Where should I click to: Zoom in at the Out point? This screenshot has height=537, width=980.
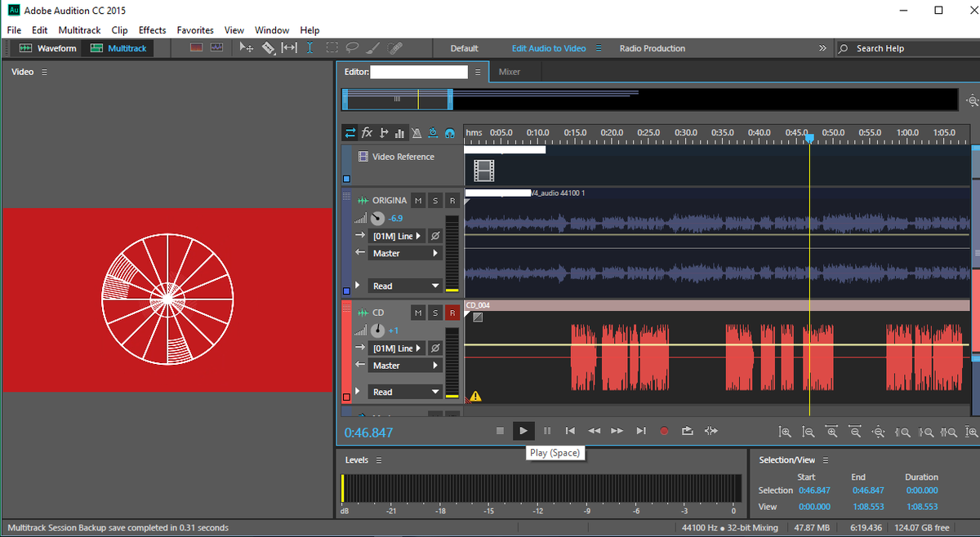pyautogui.click(x=926, y=433)
